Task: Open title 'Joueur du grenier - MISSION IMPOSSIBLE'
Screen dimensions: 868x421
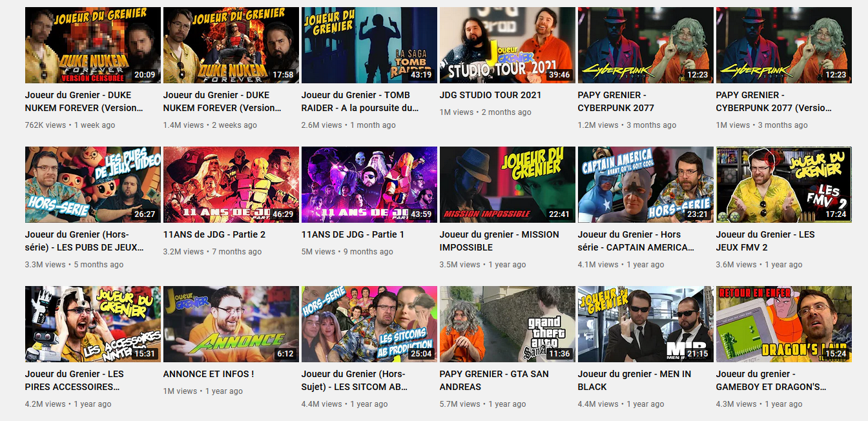Action: [x=499, y=241]
